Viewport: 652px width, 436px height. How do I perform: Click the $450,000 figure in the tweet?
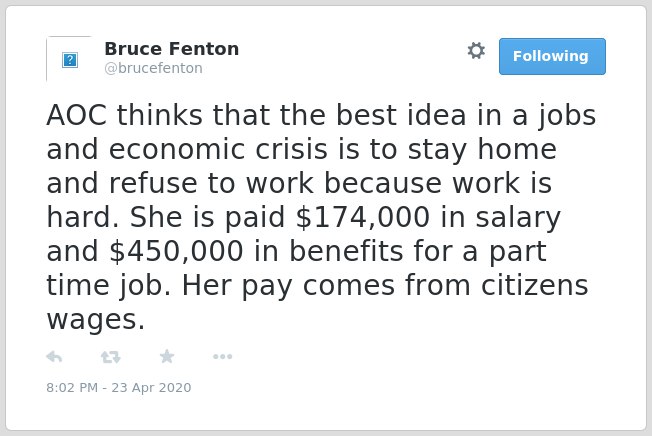pyautogui.click(x=176, y=251)
